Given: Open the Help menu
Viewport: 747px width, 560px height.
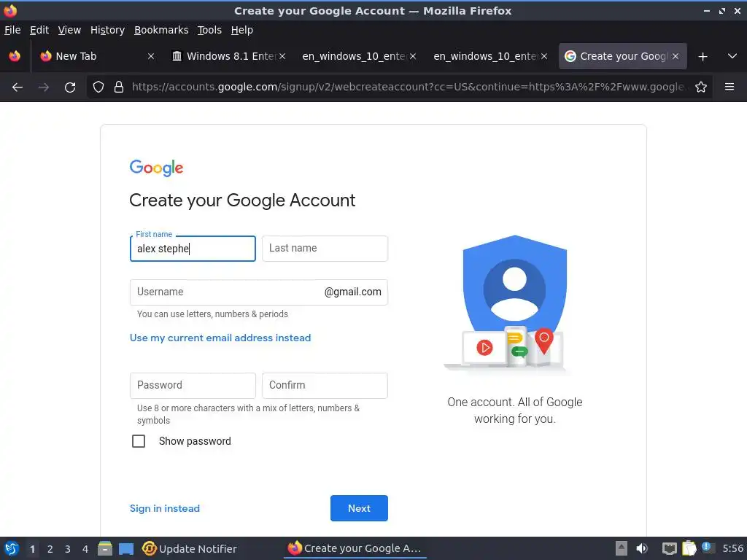Looking at the screenshot, I should pyautogui.click(x=242, y=30).
